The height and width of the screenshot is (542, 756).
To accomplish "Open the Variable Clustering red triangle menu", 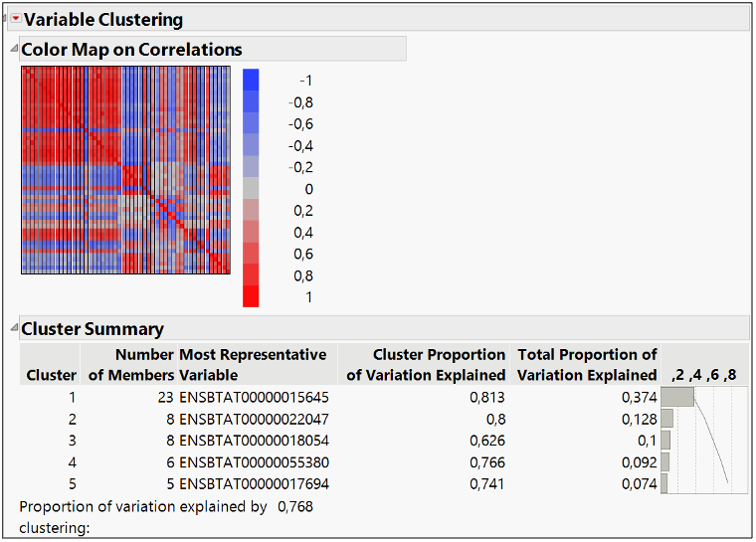I will tap(15, 19).
